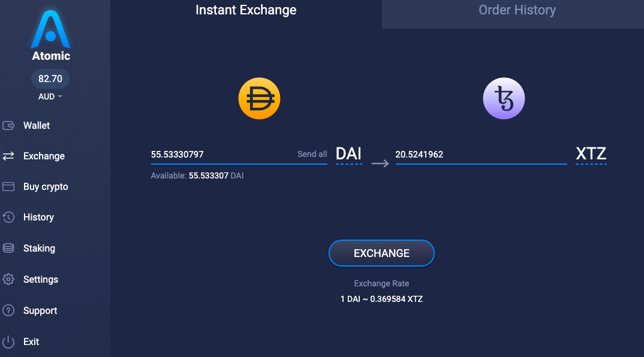644x357 pixels.
Task: Click the 82.70 balance badge
Action: (50, 79)
